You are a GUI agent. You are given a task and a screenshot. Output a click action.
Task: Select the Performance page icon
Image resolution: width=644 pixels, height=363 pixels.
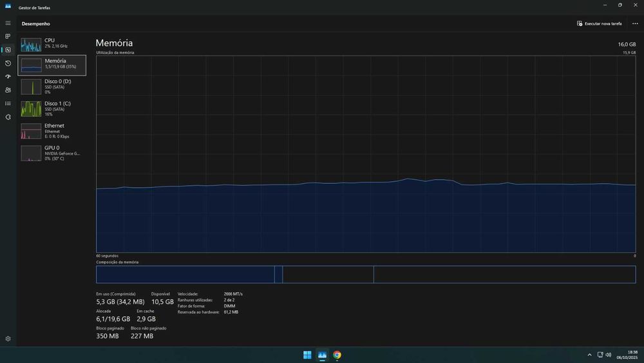pos(8,50)
